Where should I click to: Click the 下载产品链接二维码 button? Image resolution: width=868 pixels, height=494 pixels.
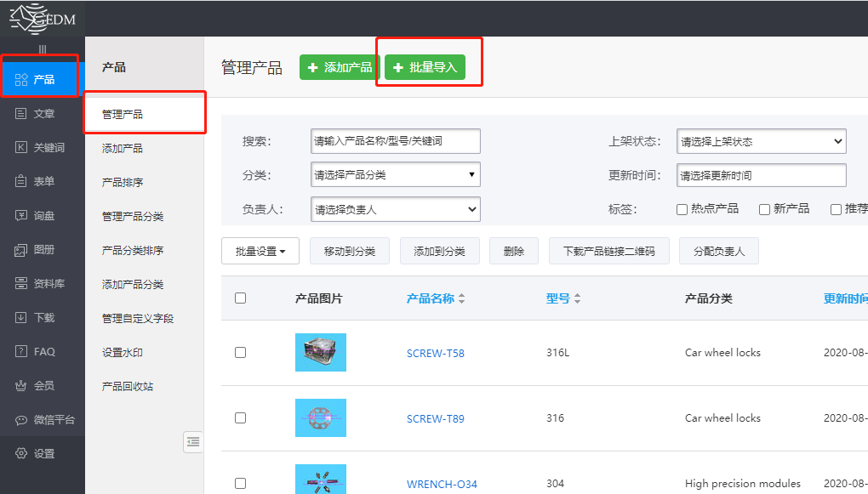point(609,251)
